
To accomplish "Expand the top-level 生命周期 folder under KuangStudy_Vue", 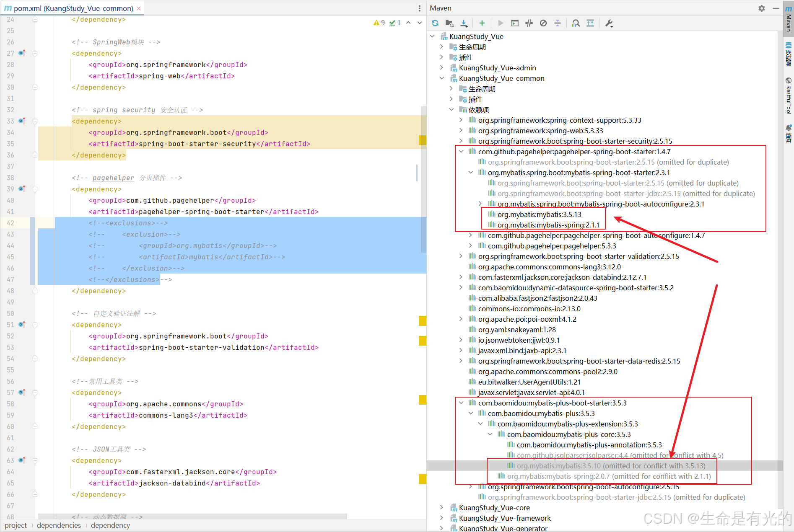I will (x=441, y=47).
